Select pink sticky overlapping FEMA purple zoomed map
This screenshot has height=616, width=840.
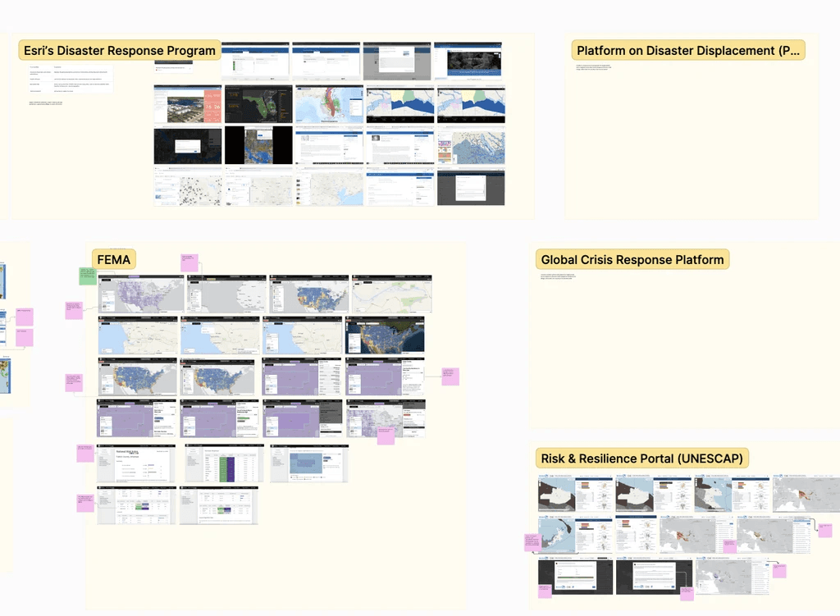coord(386,436)
